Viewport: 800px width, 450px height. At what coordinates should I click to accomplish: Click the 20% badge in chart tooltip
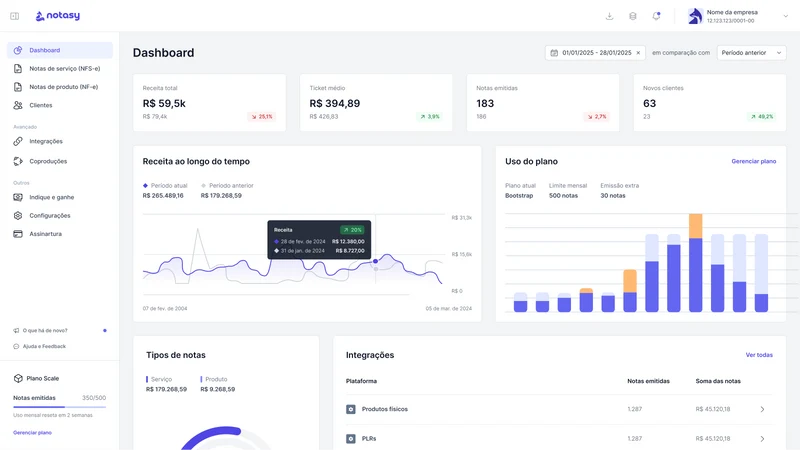tap(353, 230)
